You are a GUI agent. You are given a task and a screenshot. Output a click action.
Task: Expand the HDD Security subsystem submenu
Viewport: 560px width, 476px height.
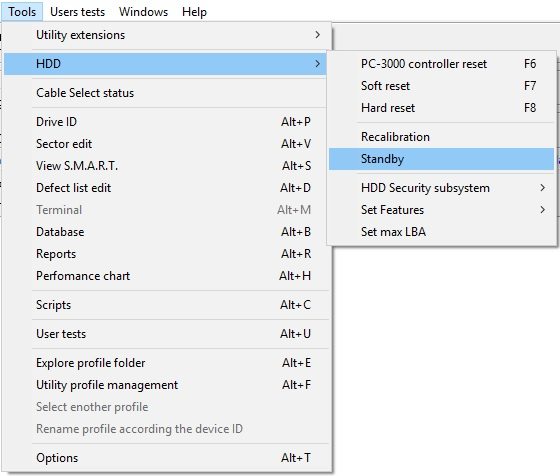click(x=441, y=188)
